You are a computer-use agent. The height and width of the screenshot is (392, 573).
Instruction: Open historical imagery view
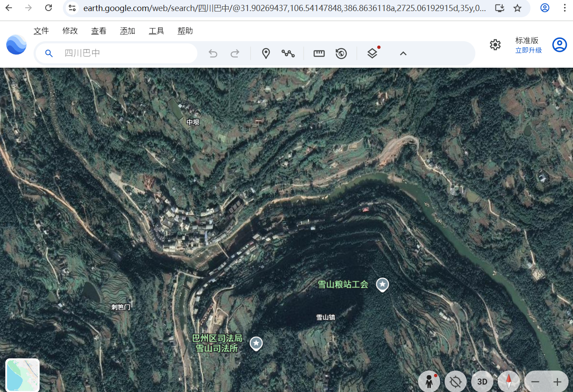(341, 53)
